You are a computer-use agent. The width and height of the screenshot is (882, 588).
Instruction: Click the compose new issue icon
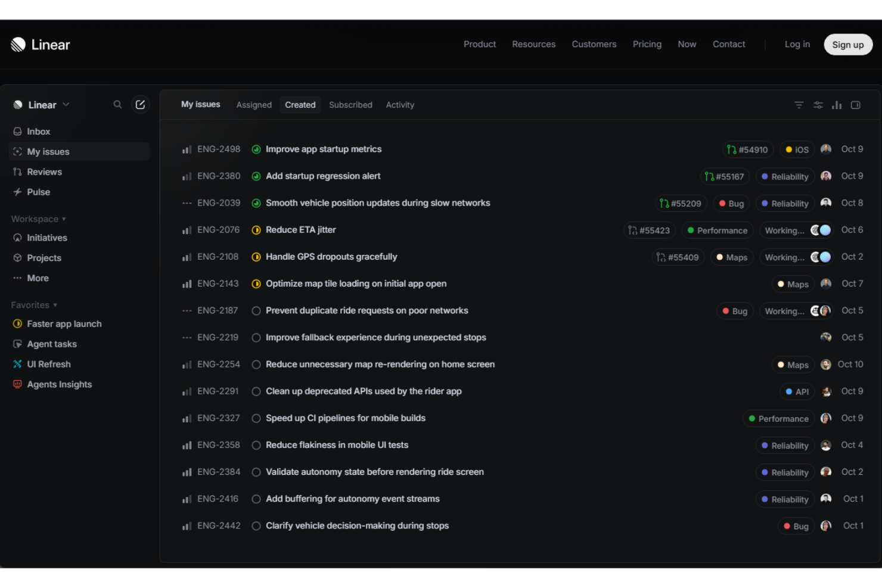[x=140, y=104]
